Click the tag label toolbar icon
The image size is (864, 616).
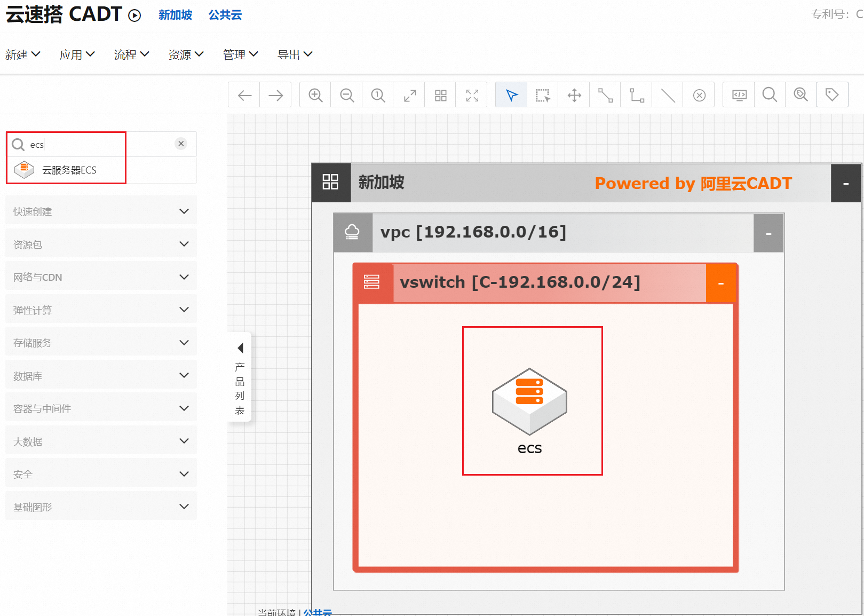pos(832,95)
